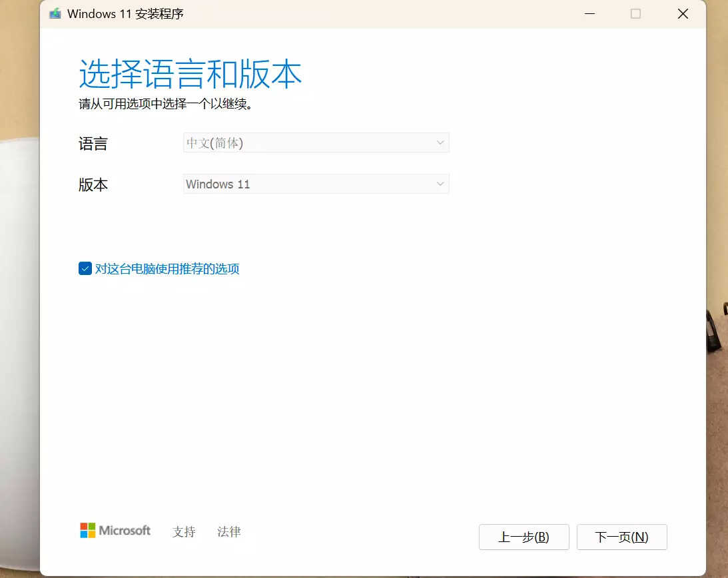Click the setup app icon in title bar
Image resolution: width=728 pixels, height=578 pixels.
[55, 13]
